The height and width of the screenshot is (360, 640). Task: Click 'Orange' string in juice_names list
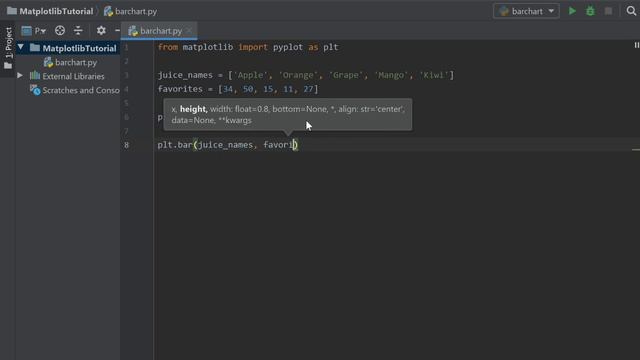[x=298, y=75]
